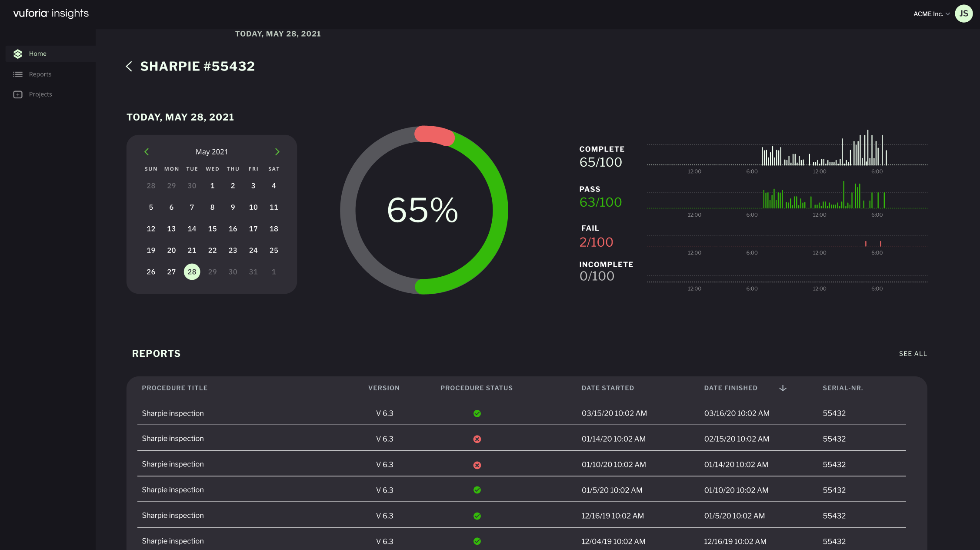The height and width of the screenshot is (550, 980).
Task: Click finished date 12/16/19 10:02 AM
Action: click(735, 542)
